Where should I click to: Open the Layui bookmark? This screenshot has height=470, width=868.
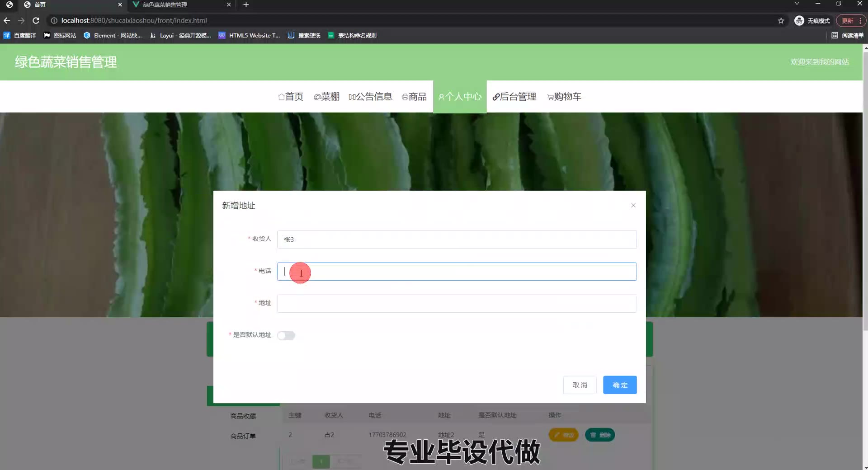pos(180,35)
